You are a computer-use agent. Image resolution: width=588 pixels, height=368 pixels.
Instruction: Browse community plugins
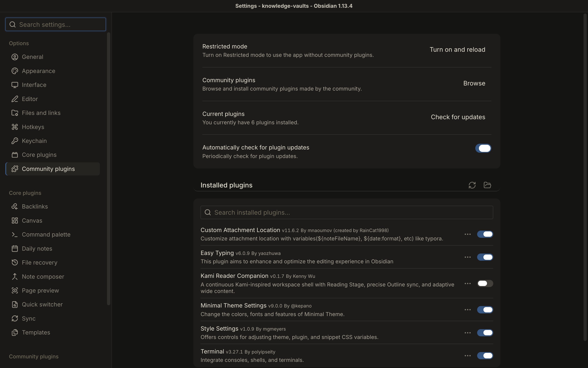474,83
